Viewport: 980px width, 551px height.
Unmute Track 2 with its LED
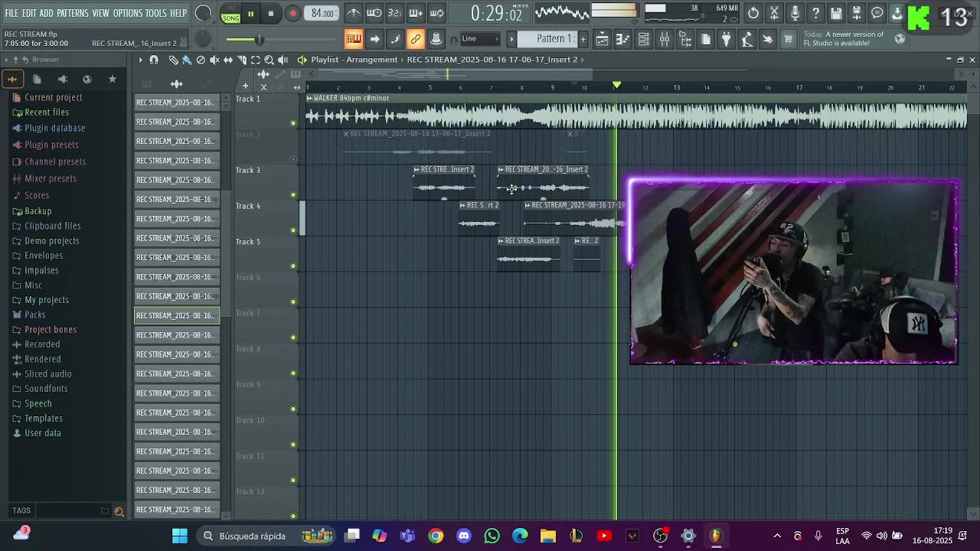point(293,159)
